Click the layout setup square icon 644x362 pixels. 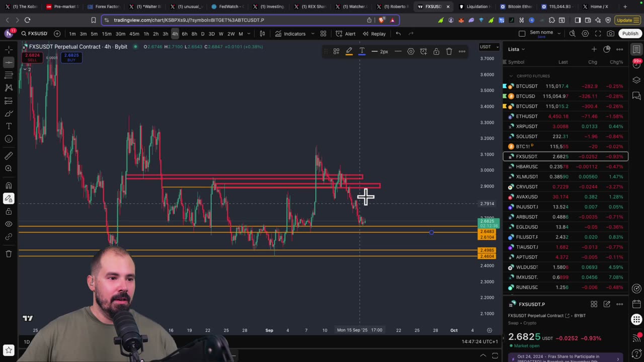pos(522,34)
